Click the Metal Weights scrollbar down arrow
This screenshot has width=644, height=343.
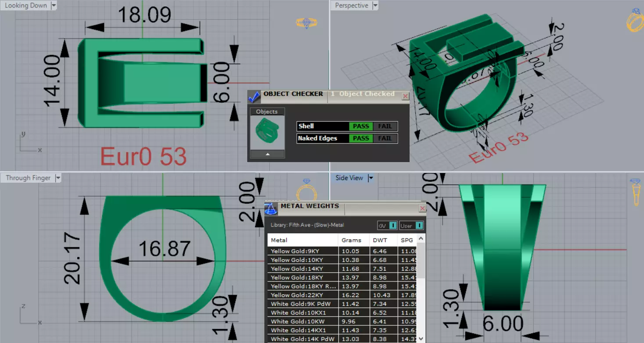421,339
